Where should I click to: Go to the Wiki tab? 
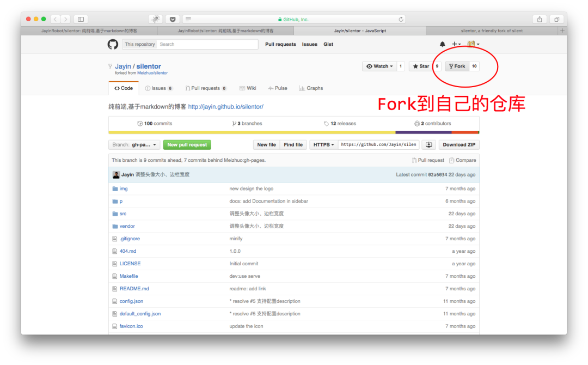(248, 88)
